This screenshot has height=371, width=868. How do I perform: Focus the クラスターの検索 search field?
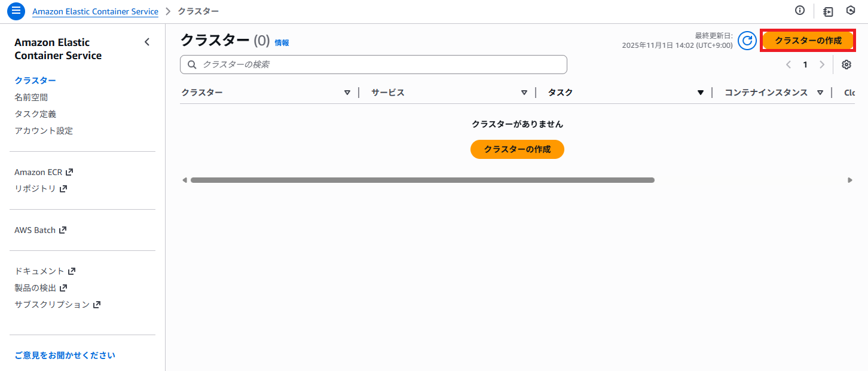374,65
